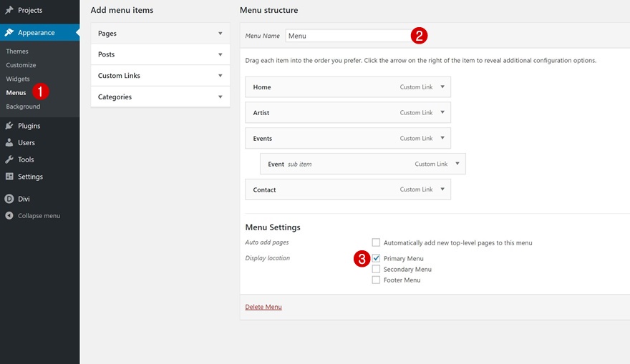The image size is (630, 364).
Task: Click the Appearance paintbrush icon
Action: [x=9, y=33]
